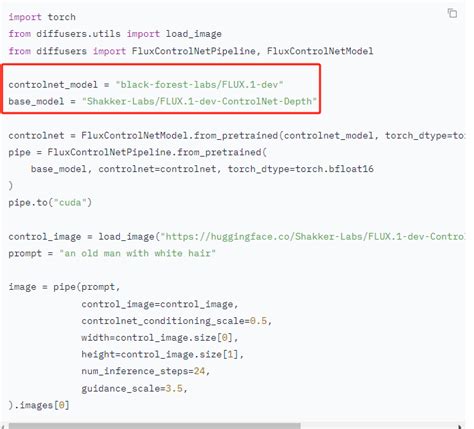Click "FluxControlNetPipeline.from_pretrained(" call
The height and width of the screenshot is (429, 474).
coord(157,152)
